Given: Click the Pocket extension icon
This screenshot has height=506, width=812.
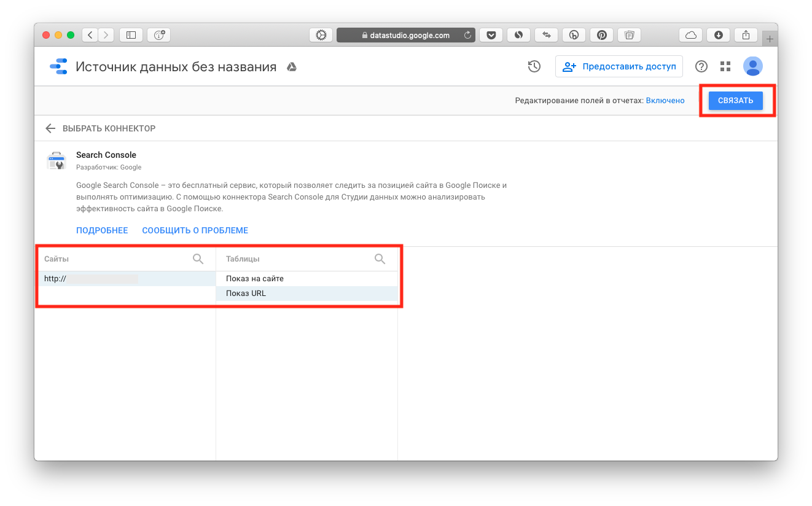Looking at the screenshot, I should [x=491, y=35].
